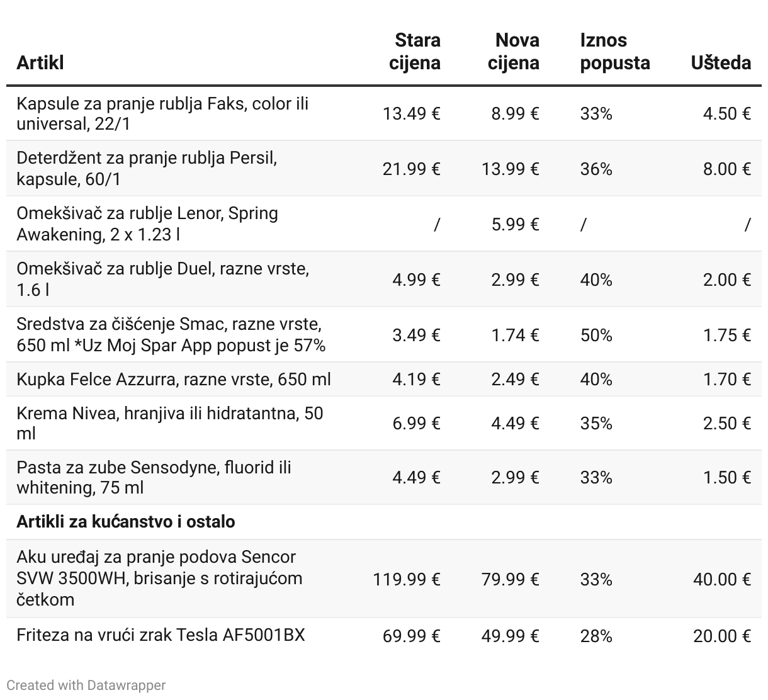Image resolution: width=768 pixels, height=700 pixels.
Task: Click the Pasta za zube Sensodyne item
Action: (154, 477)
